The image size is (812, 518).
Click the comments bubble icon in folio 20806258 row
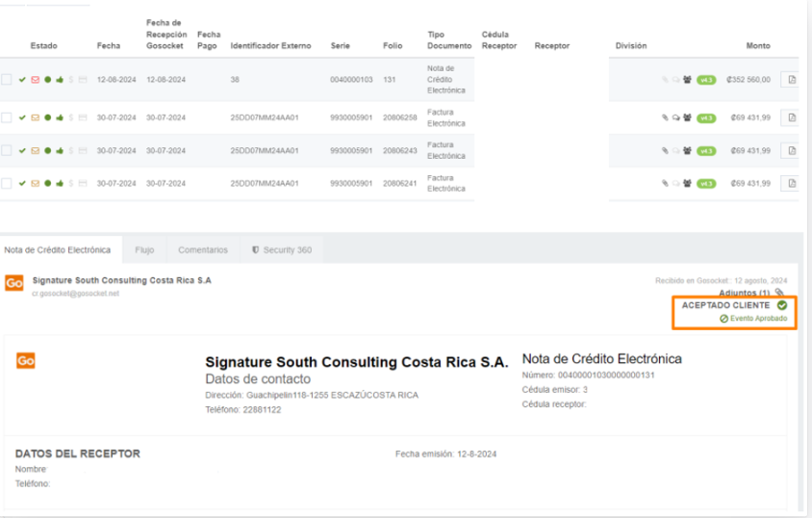pyautogui.click(x=675, y=117)
